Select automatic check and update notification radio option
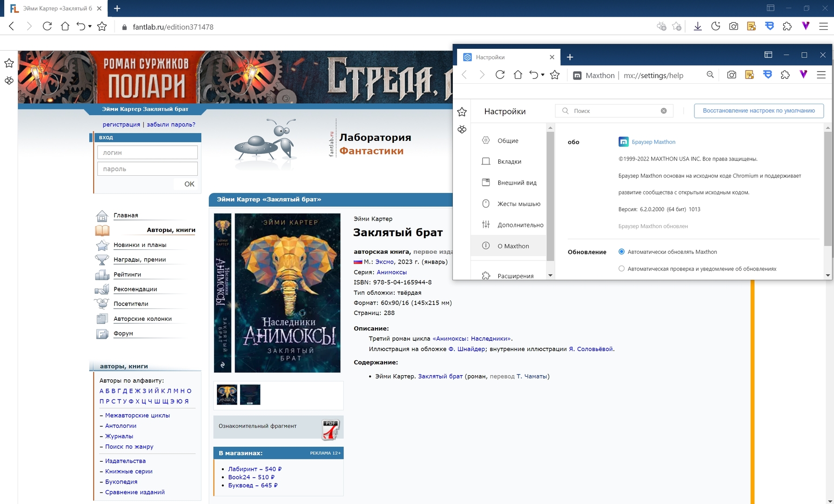The image size is (834, 504). [621, 269]
